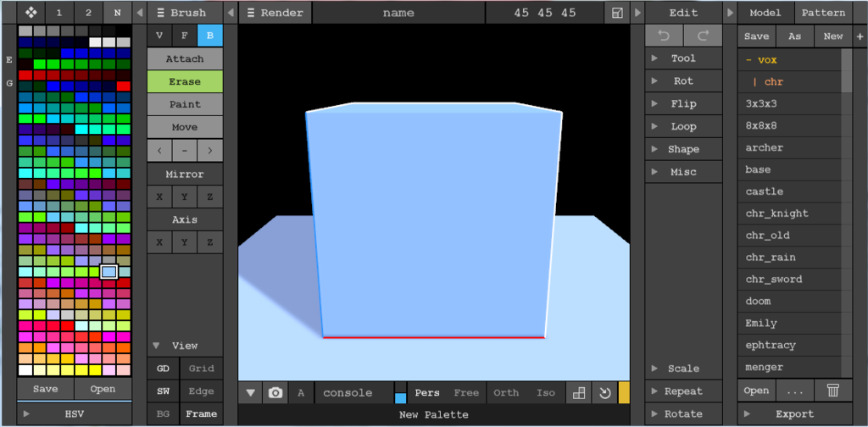Click the console input field

(353, 393)
